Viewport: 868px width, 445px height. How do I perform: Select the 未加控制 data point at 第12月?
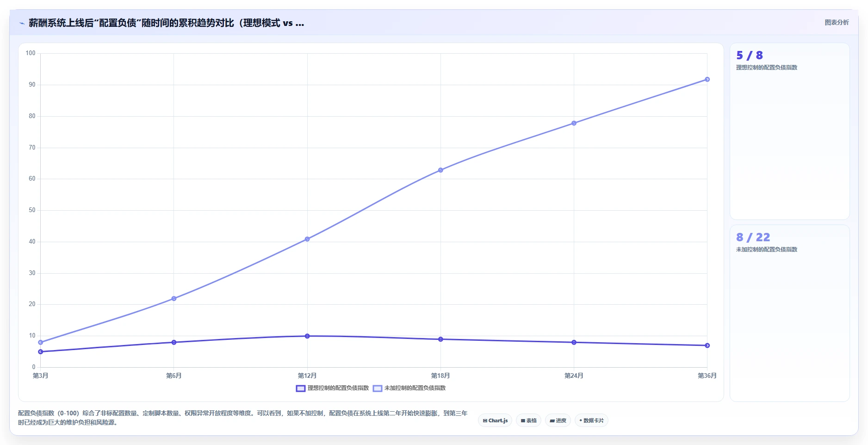[307, 239]
